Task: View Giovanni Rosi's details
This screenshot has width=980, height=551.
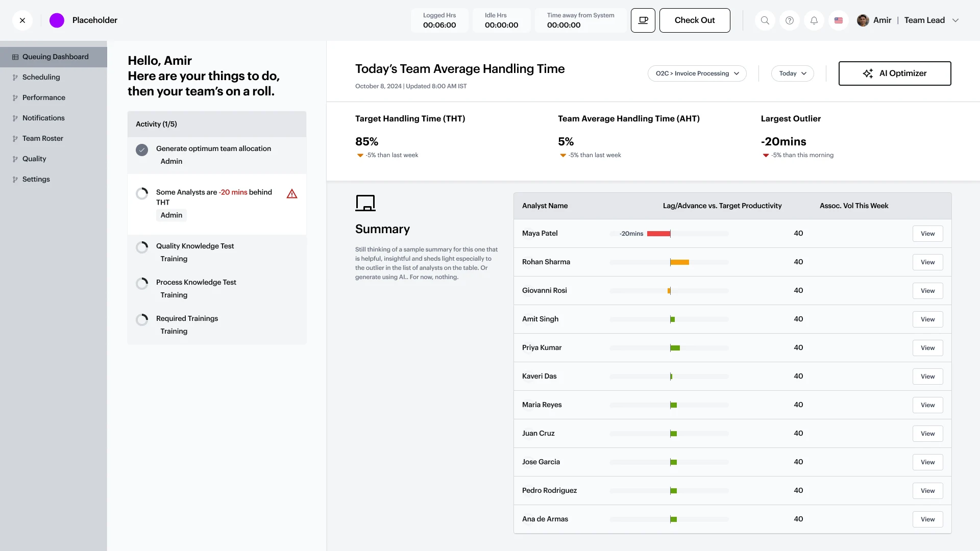Action: pyautogui.click(x=928, y=291)
